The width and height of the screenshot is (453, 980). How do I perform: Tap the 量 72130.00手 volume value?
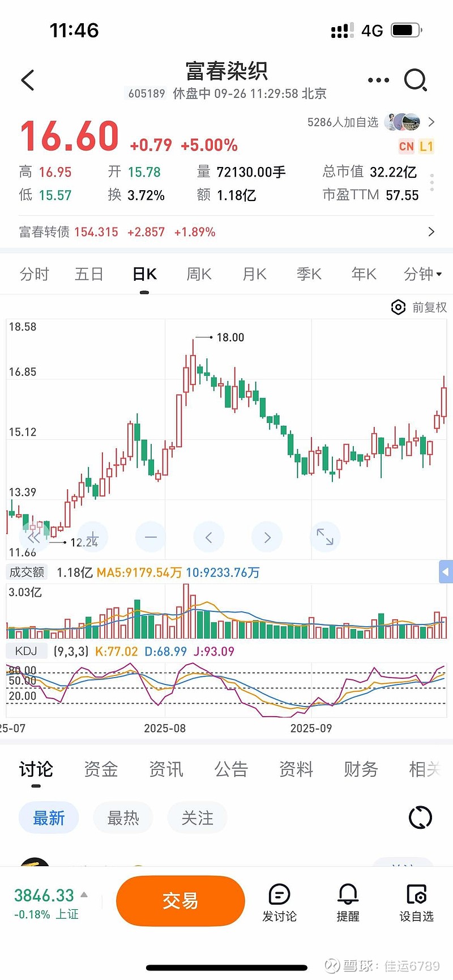[241, 172]
